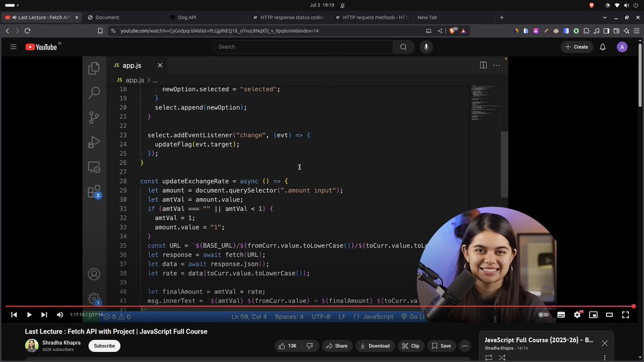The image size is (644, 362).
Task: Mute the video volume speaker
Action: coord(60,315)
